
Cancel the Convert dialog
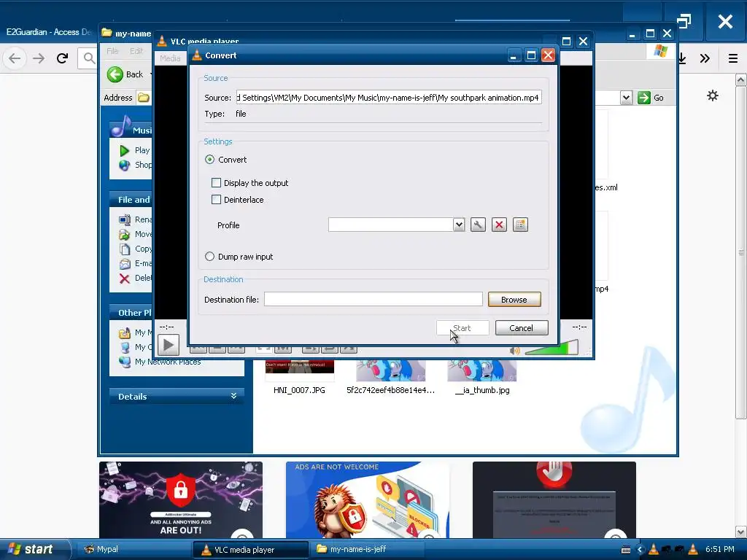[x=521, y=327]
